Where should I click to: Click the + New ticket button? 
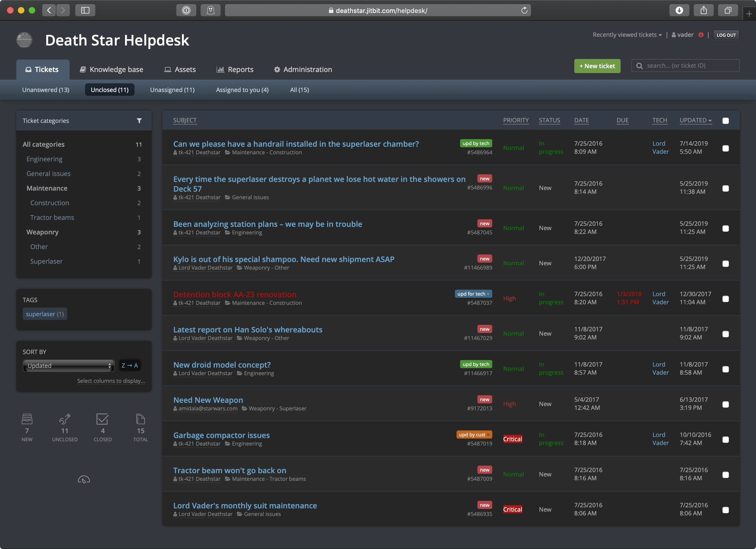597,66
